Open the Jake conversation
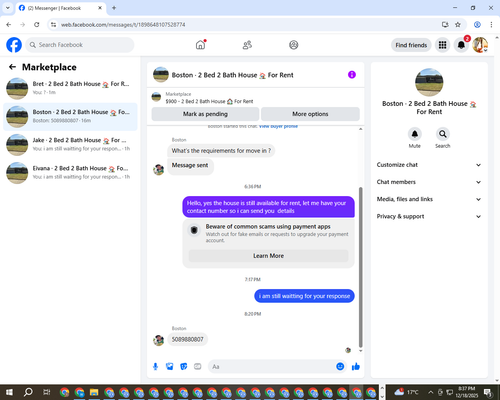The height and width of the screenshot is (400, 500). [x=70, y=145]
